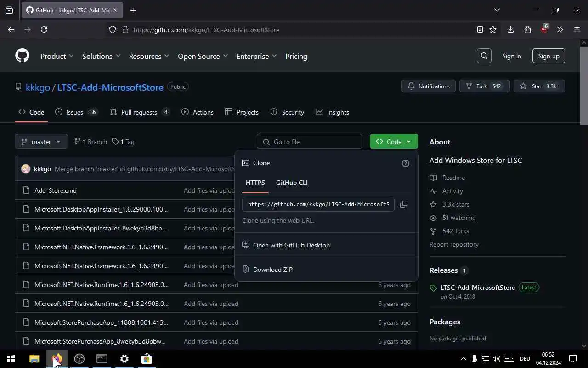Image resolution: width=588 pixels, height=368 pixels.
Task: Open the LTSC-Add-MicrosoftStore latest release
Action: pos(478,287)
